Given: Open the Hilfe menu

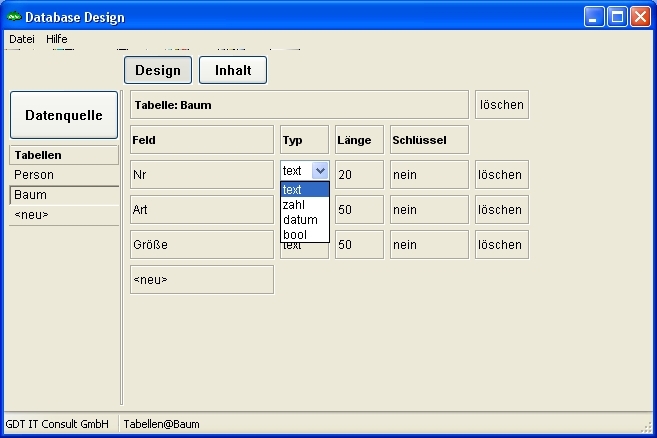Looking at the screenshot, I should [57, 39].
